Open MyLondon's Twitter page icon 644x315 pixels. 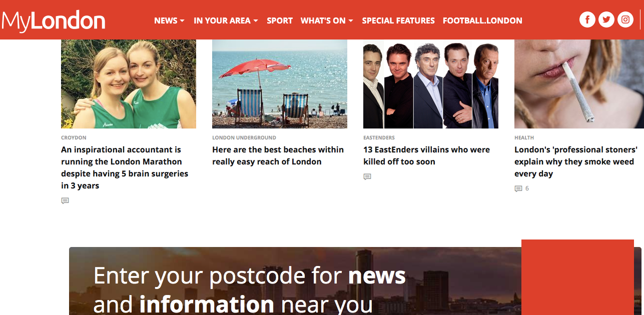click(606, 20)
